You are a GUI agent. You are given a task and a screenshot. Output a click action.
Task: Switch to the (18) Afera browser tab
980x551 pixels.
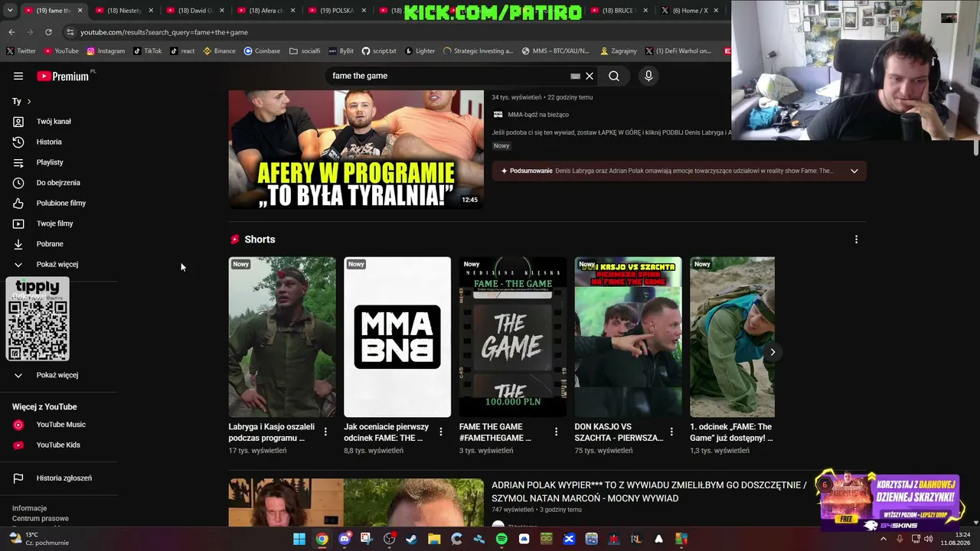(265, 11)
